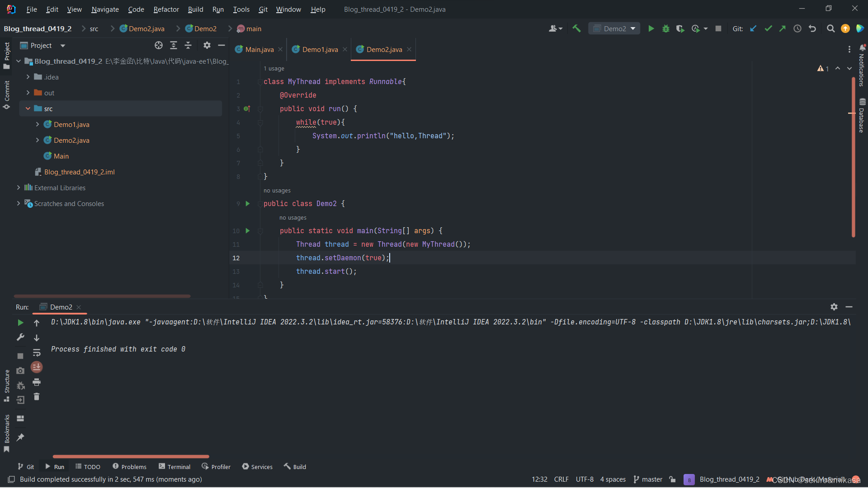Run Demo2 with coverage
The width and height of the screenshot is (868, 488).
pyautogui.click(x=680, y=28)
